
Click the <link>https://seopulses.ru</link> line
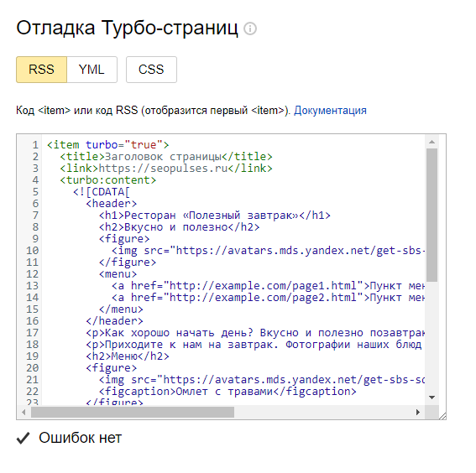(166, 169)
